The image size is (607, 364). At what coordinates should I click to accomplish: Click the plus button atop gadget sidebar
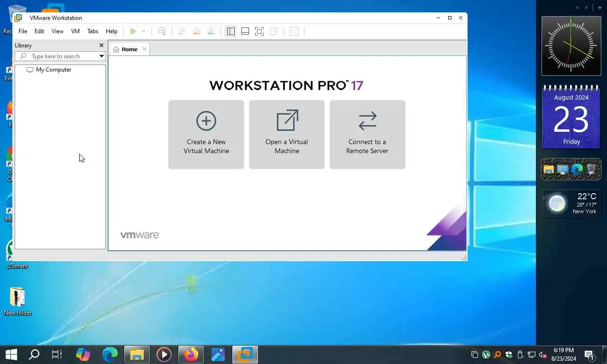pyautogui.click(x=599, y=8)
